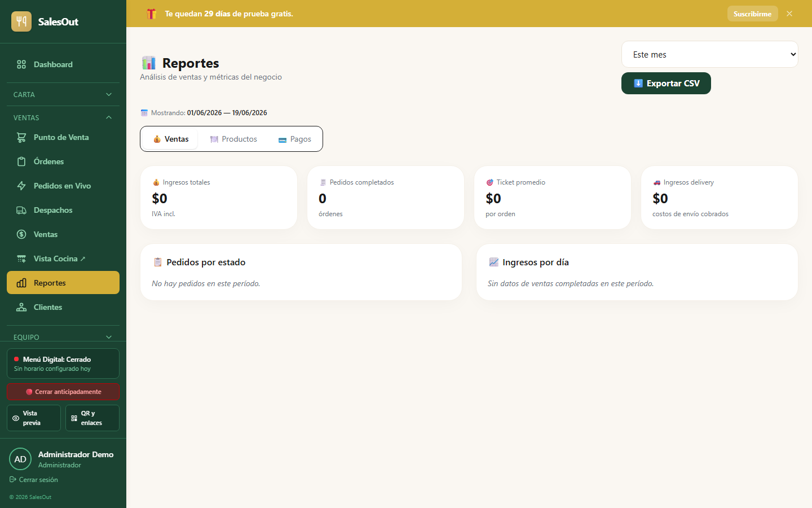Open Dashboard from the sidebar
The image size is (812, 508).
tap(63, 64)
